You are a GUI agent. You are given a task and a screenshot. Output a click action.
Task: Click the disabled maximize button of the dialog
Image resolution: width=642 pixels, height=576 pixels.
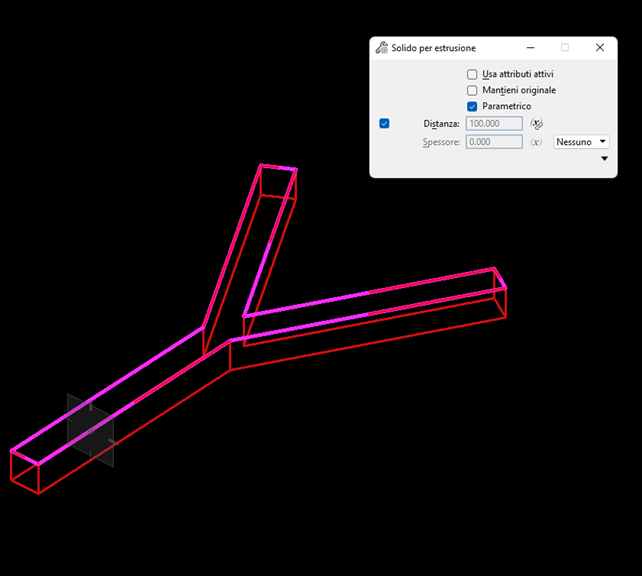point(564,48)
